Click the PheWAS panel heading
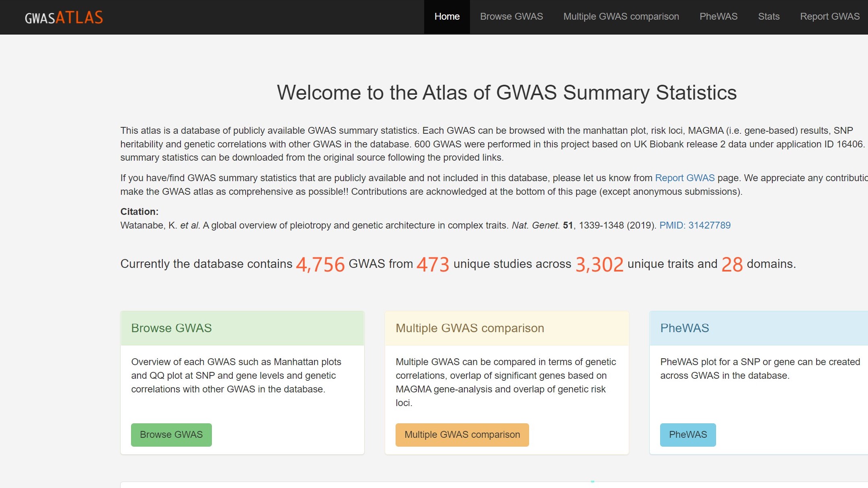Image resolution: width=868 pixels, height=488 pixels. click(684, 328)
